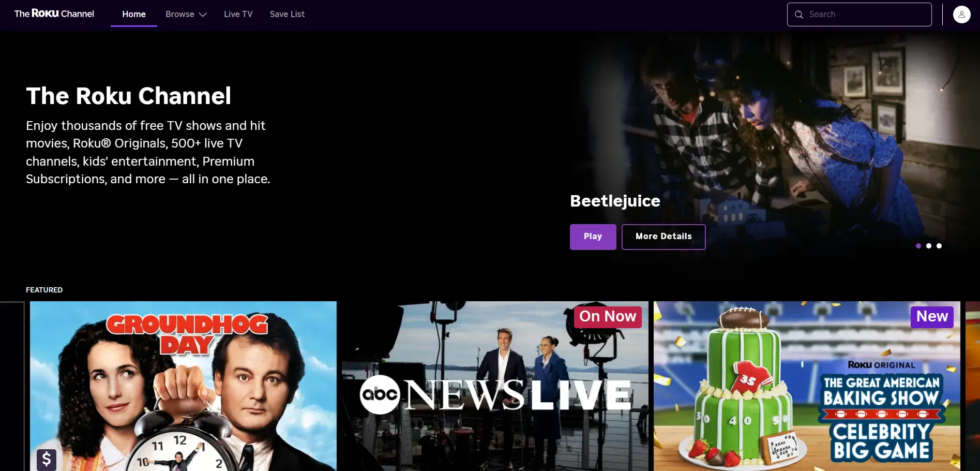Click the On Now badge
The width and height of the screenshot is (980, 471).
pyautogui.click(x=607, y=317)
